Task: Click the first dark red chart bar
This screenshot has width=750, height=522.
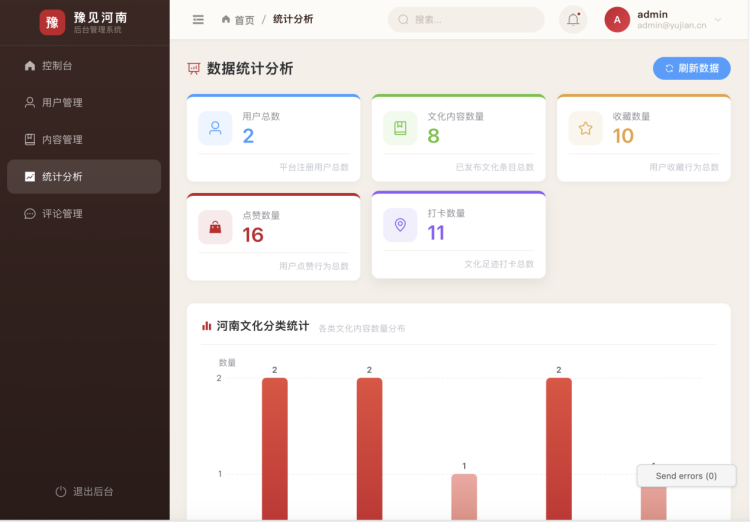Action: click(x=275, y=449)
